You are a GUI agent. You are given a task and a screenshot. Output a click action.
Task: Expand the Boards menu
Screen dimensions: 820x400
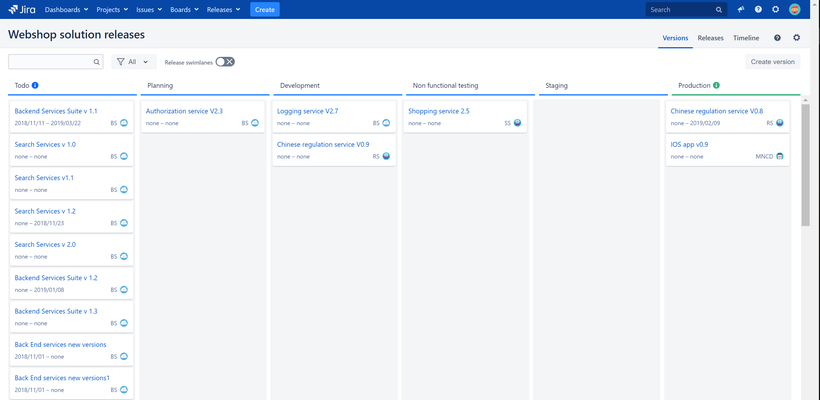click(x=184, y=9)
